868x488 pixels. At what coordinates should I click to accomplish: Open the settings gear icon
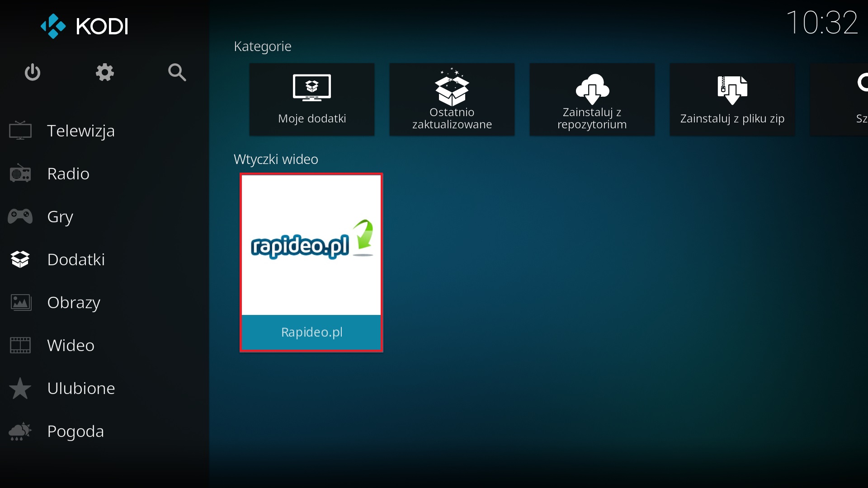pos(105,72)
